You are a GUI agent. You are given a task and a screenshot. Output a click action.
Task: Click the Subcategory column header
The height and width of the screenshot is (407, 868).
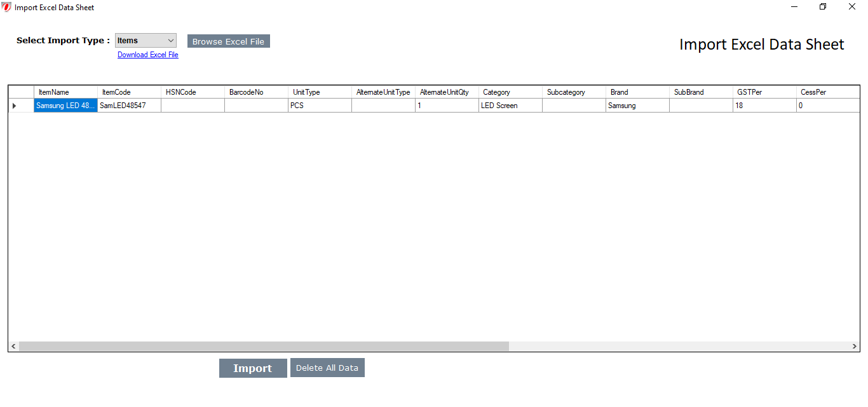coord(574,92)
